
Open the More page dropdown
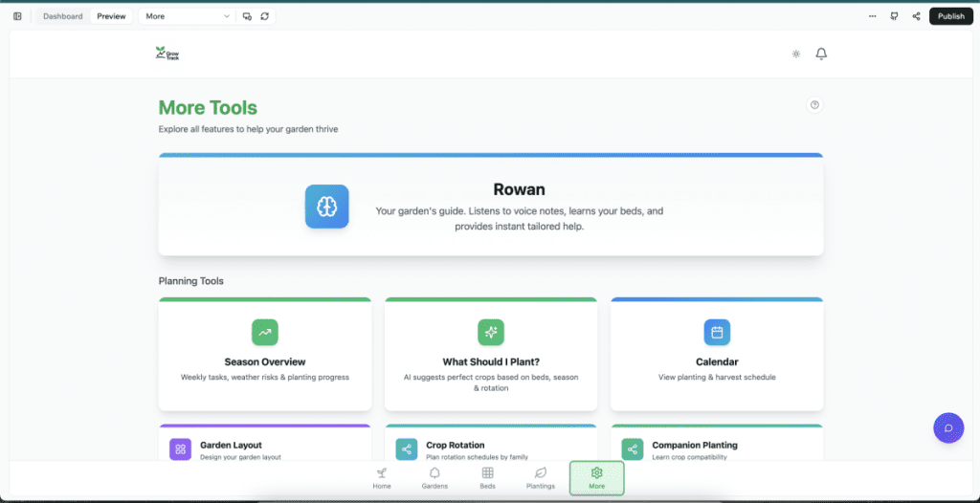188,16
